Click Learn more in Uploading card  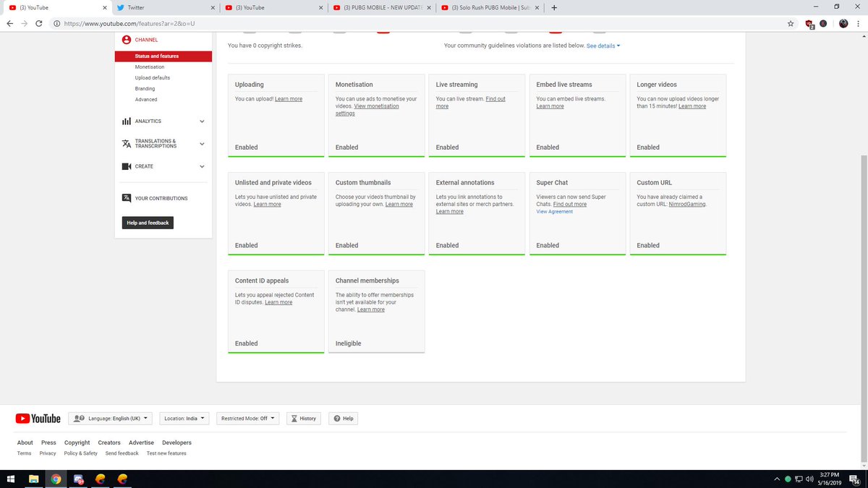pos(289,98)
